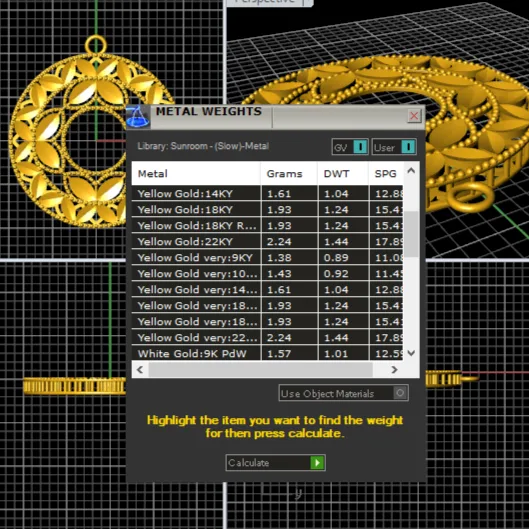The width and height of the screenshot is (529, 529).
Task: Click the 1.57 grams value
Action: point(279,354)
